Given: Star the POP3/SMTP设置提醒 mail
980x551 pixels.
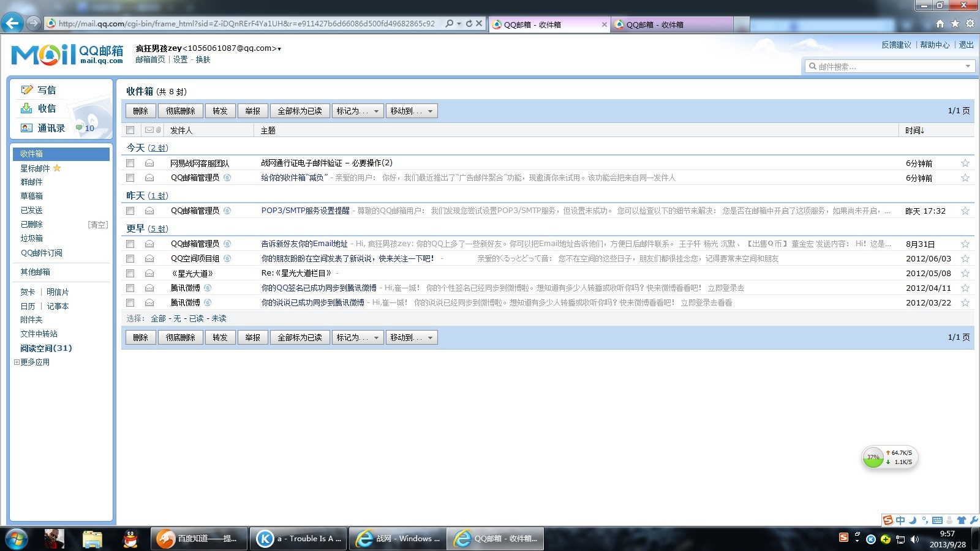Looking at the screenshot, I should (x=965, y=211).
